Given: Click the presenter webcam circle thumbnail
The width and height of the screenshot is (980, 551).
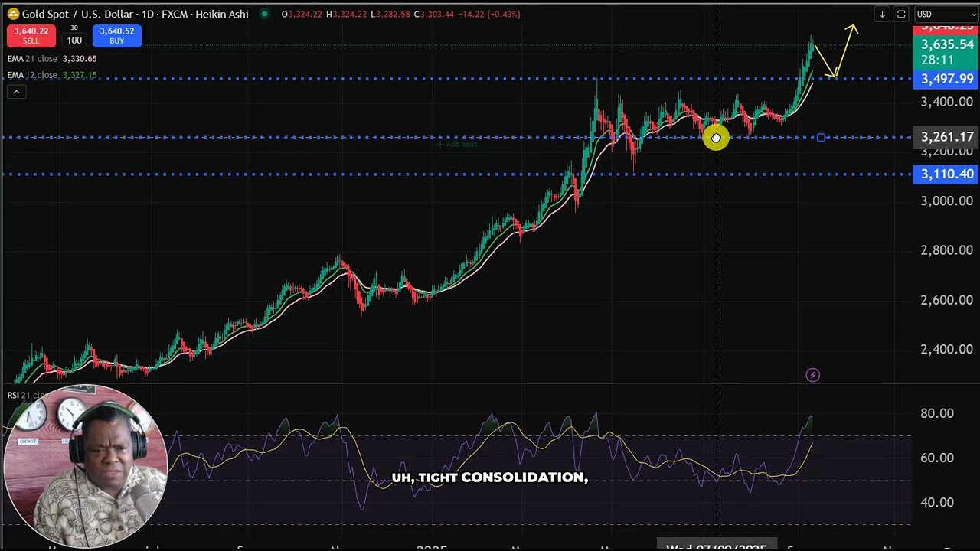Looking at the screenshot, I should [x=85, y=467].
